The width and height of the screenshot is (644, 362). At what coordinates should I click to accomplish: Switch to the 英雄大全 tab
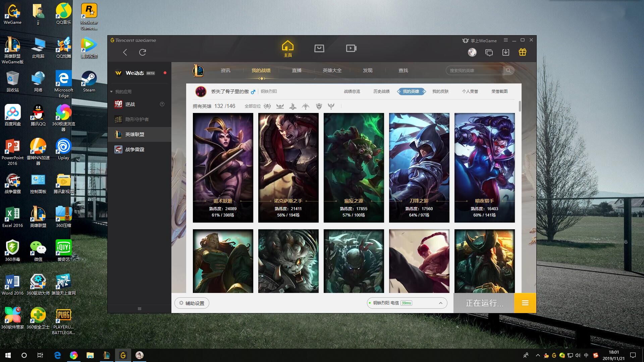coord(332,70)
